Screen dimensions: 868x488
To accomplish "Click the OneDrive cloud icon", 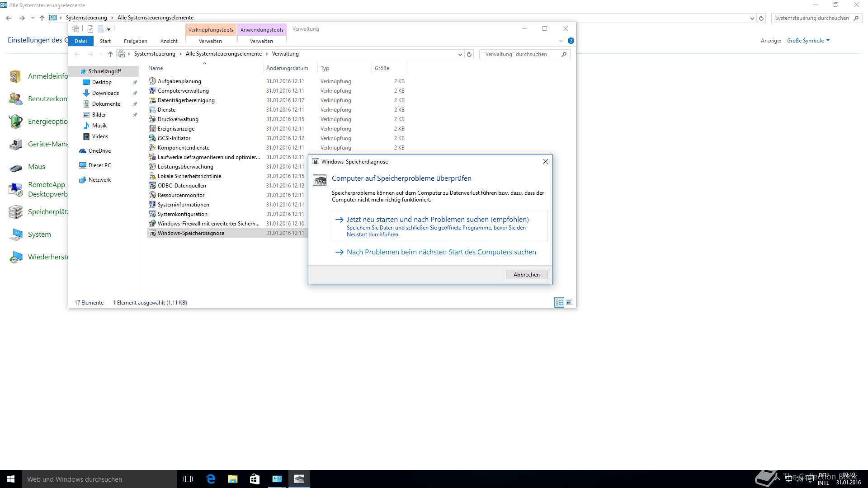I will pos(83,151).
